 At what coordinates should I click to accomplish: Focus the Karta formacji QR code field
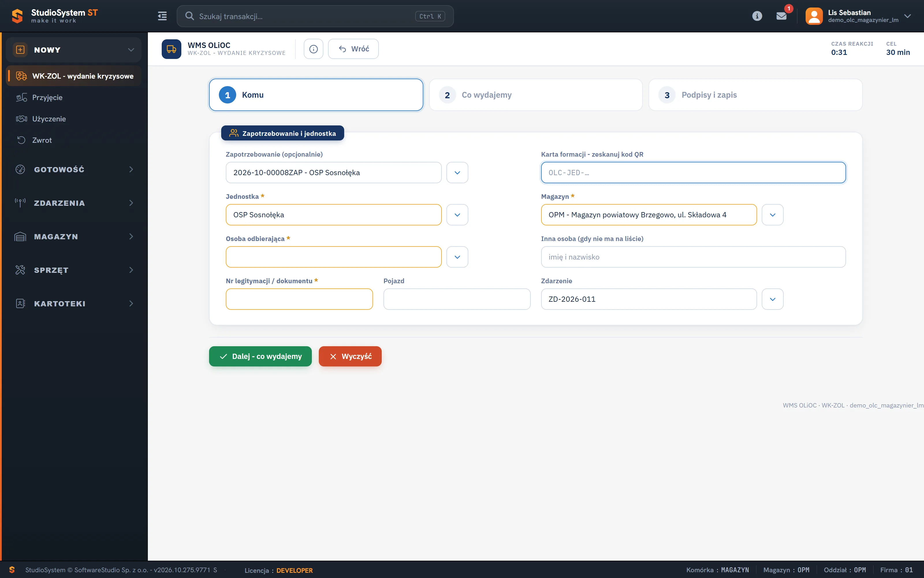click(x=693, y=173)
